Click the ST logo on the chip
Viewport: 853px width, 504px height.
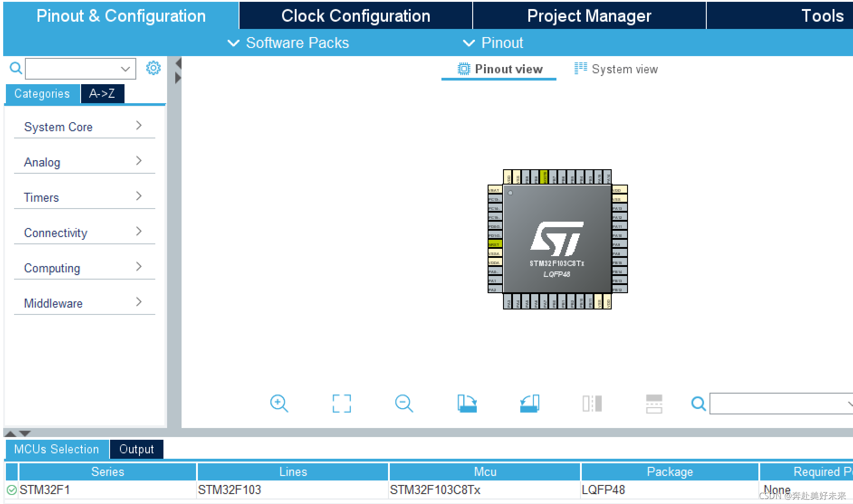point(557,238)
